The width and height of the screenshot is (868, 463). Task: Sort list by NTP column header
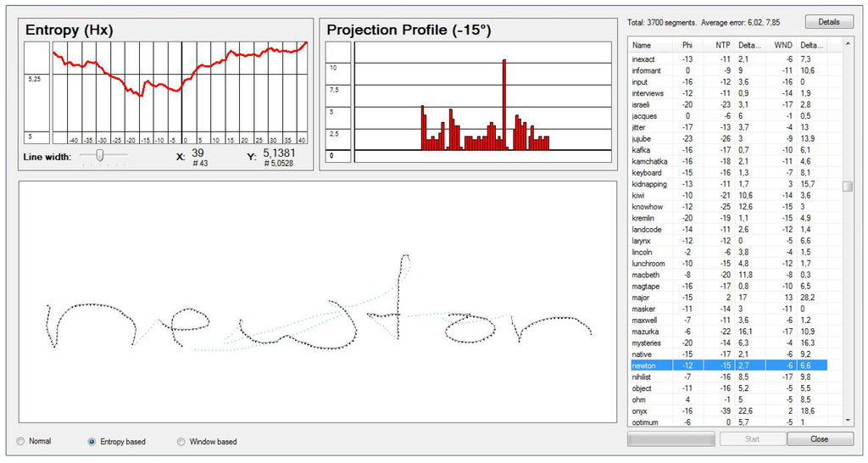pyautogui.click(x=723, y=45)
